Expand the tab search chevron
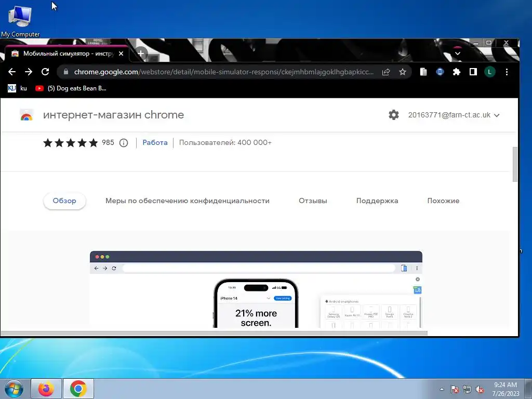Image resolution: width=532 pixels, height=399 pixels. pyautogui.click(x=457, y=54)
